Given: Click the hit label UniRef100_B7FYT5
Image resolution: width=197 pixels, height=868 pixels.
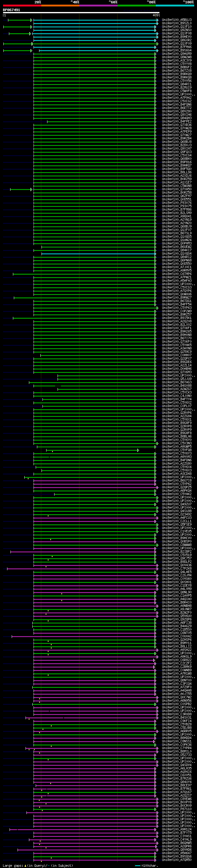Looking at the screenshot, I should click(x=177, y=833).
